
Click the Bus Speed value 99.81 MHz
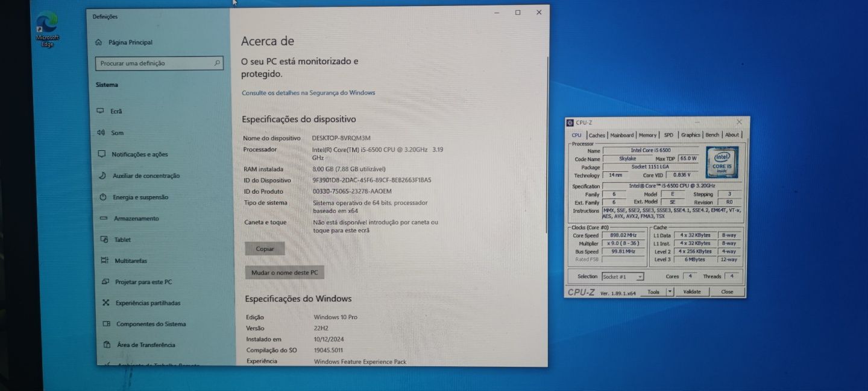tap(623, 252)
